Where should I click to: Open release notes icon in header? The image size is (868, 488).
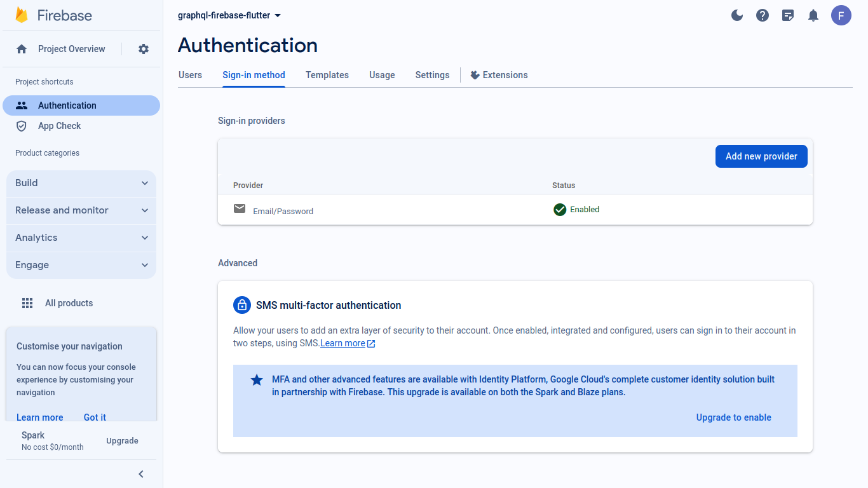pos(788,15)
